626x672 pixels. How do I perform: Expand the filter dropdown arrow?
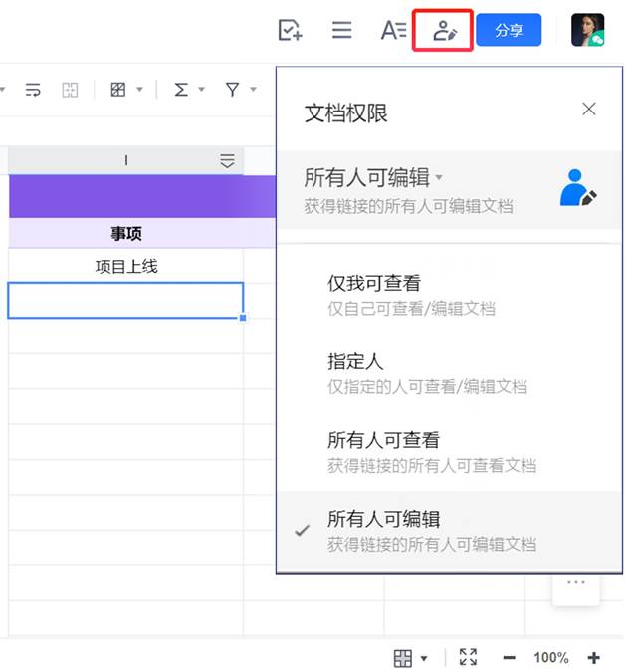[253, 90]
